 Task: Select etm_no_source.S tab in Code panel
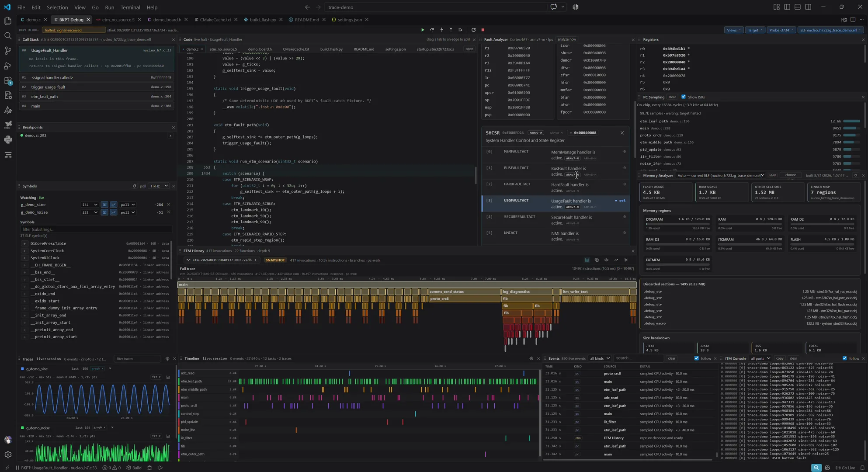223,49
